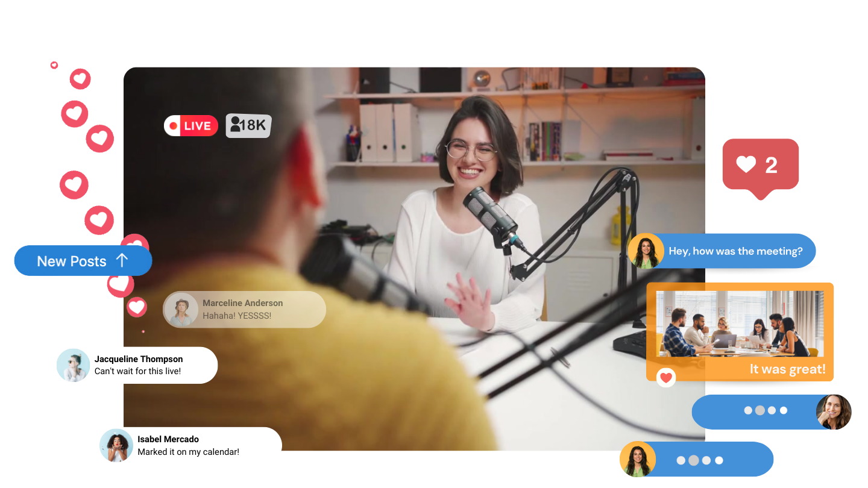Click the "Hey, how was the meeting?" message

point(735,251)
